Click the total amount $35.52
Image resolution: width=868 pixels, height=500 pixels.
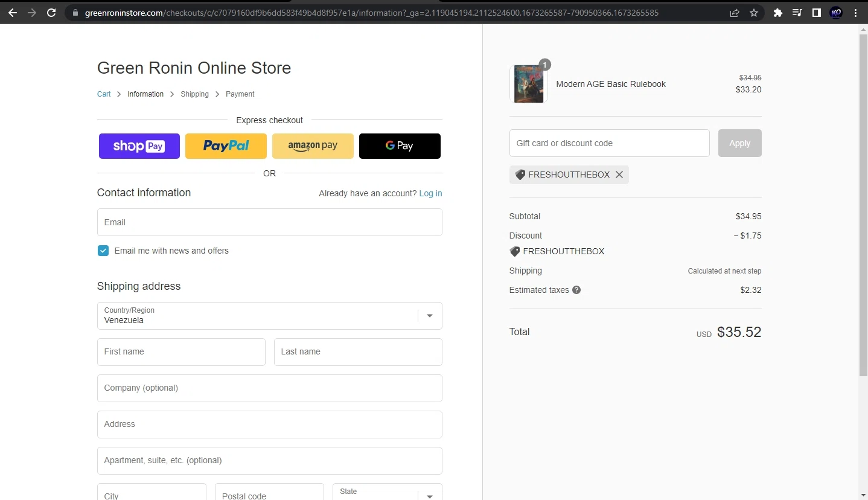(x=739, y=332)
